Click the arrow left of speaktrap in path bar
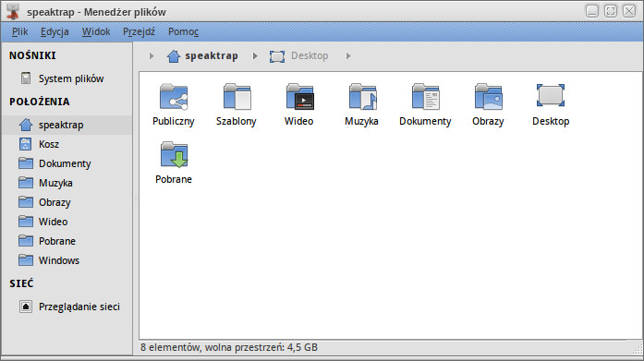644x361 pixels. [x=152, y=55]
